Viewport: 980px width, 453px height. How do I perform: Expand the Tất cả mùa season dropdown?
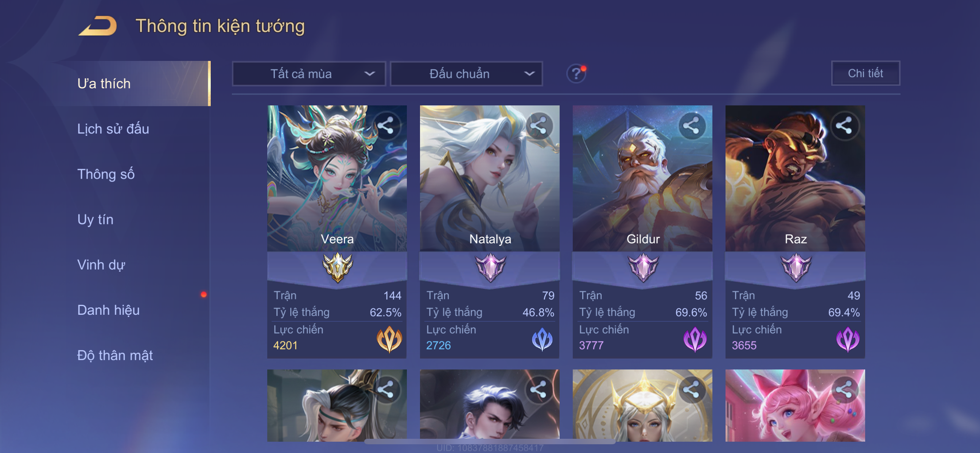click(309, 73)
